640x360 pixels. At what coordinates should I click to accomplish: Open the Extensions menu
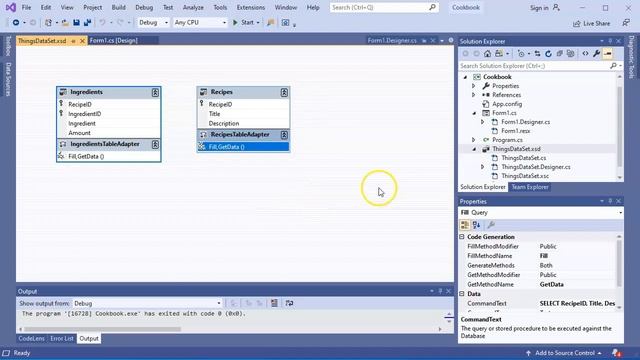(x=251, y=7)
